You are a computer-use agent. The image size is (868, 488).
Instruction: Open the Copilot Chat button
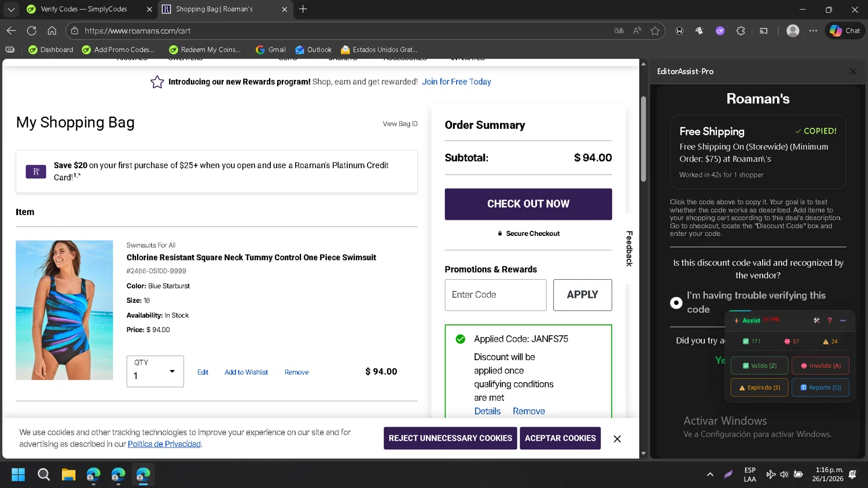click(845, 31)
